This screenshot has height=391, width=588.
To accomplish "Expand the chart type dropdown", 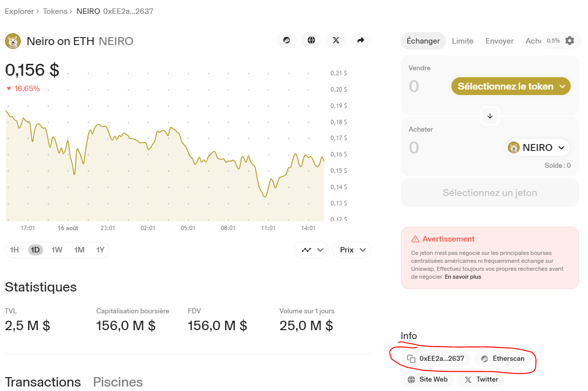I will pyautogui.click(x=311, y=250).
